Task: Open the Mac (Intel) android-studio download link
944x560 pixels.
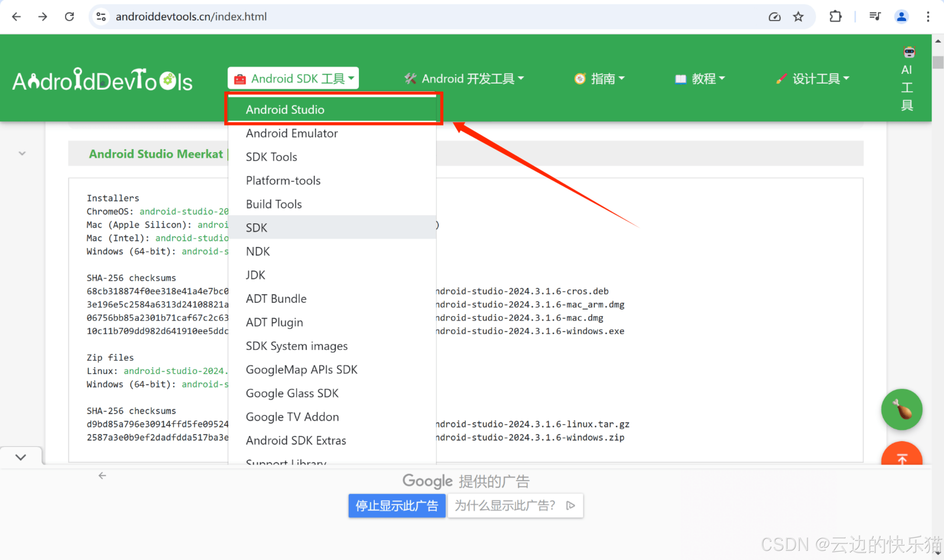Action: [192, 238]
